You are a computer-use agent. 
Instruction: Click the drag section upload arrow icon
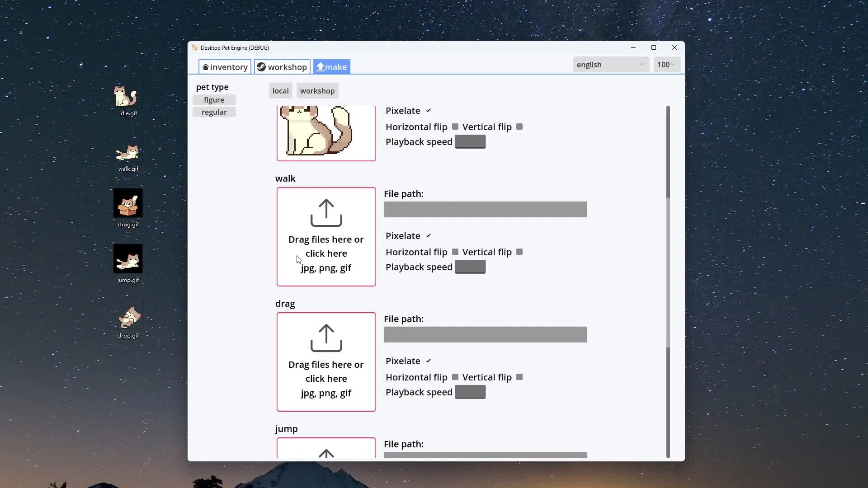326,338
